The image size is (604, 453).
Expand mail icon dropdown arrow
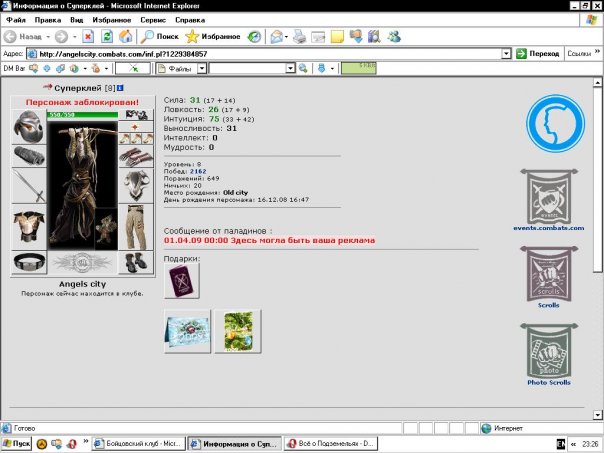tap(286, 37)
